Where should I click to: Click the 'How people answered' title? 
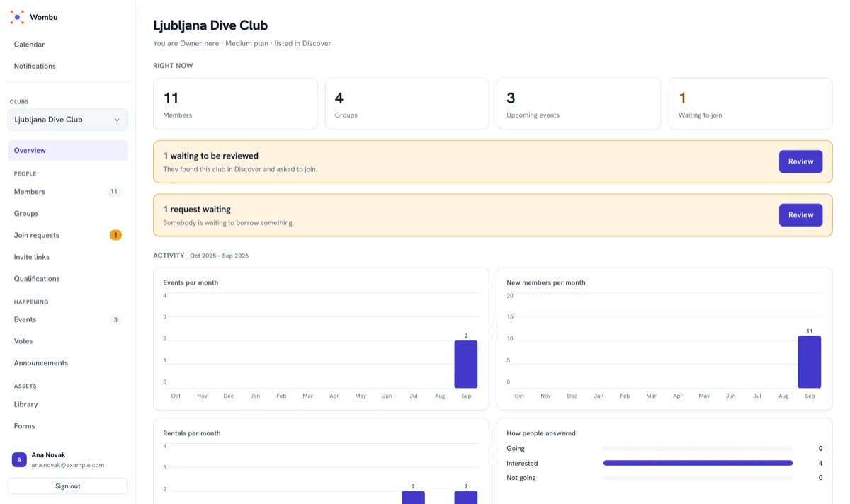[541, 433]
